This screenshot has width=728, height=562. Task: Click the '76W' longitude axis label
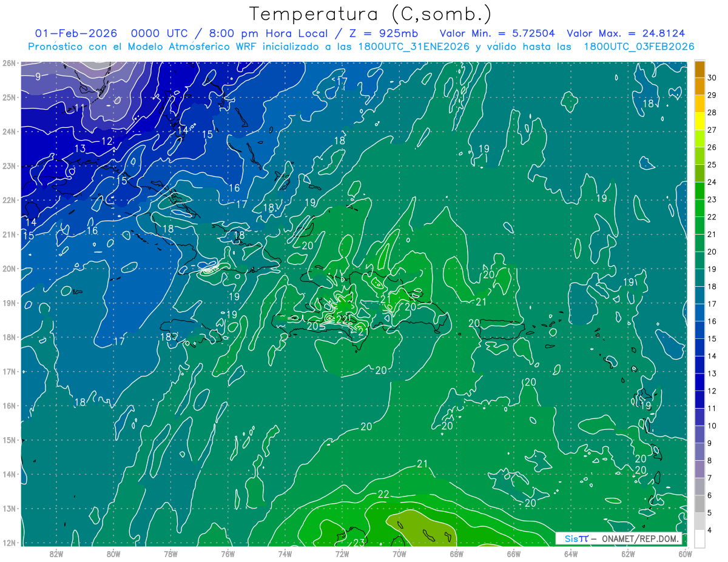point(227,554)
